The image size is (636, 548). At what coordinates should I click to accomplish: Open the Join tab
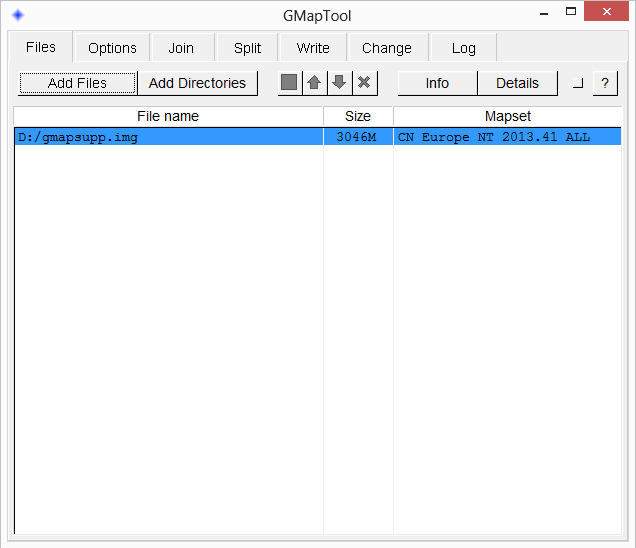click(x=181, y=48)
